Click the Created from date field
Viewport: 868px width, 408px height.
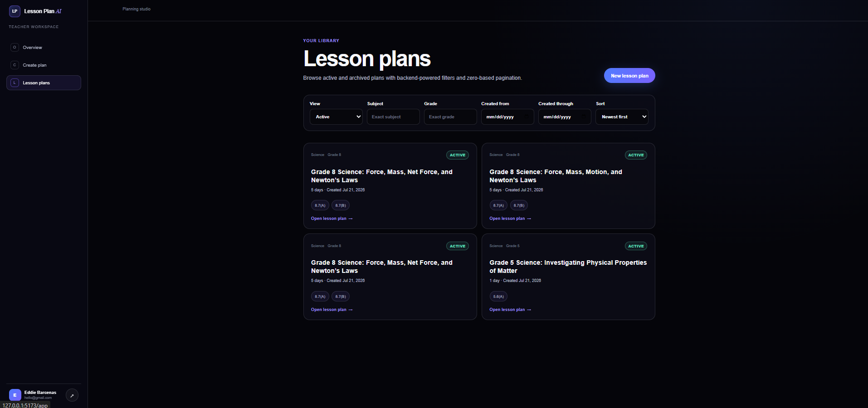[507, 117]
